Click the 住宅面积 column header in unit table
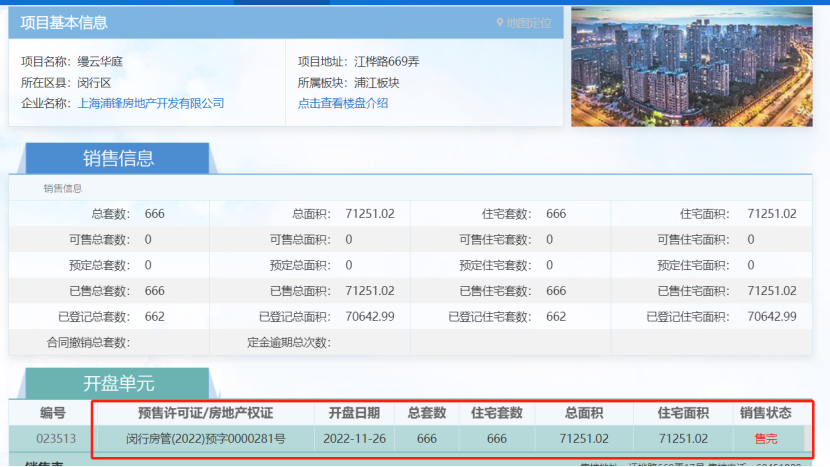Viewport: 830px width, 467px height. (684, 413)
